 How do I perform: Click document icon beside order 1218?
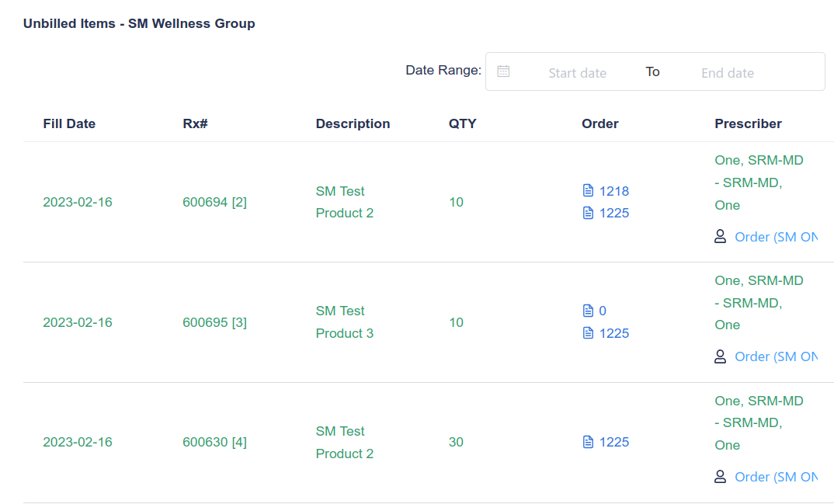point(588,191)
